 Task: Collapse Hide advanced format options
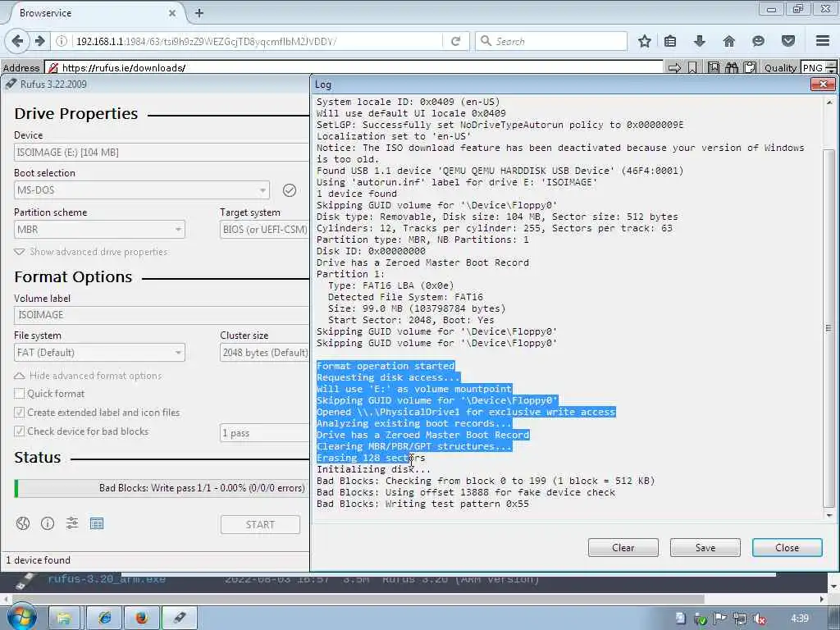(x=89, y=376)
